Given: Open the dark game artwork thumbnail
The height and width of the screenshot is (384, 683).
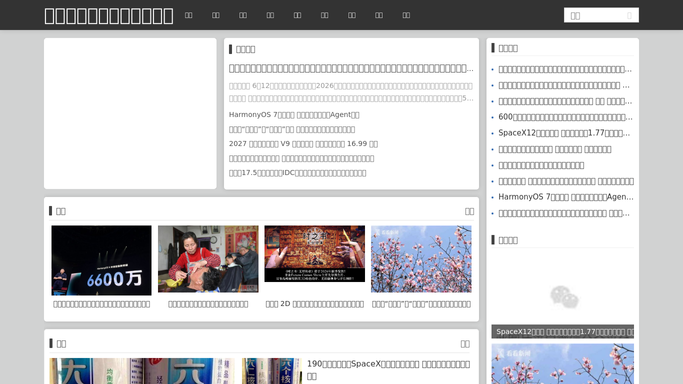Looking at the screenshot, I should click(314, 254).
